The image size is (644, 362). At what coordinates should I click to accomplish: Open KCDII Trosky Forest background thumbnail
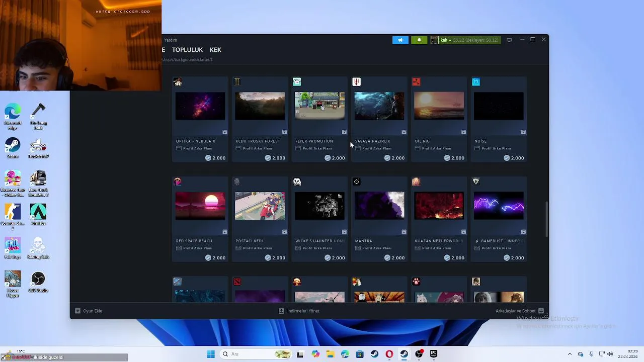tap(260, 106)
